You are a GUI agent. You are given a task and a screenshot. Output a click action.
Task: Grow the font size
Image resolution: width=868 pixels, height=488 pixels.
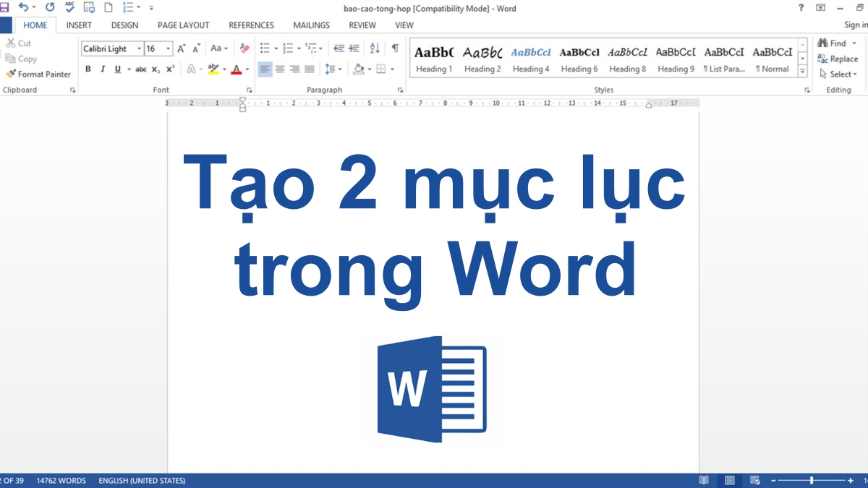pyautogui.click(x=182, y=48)
